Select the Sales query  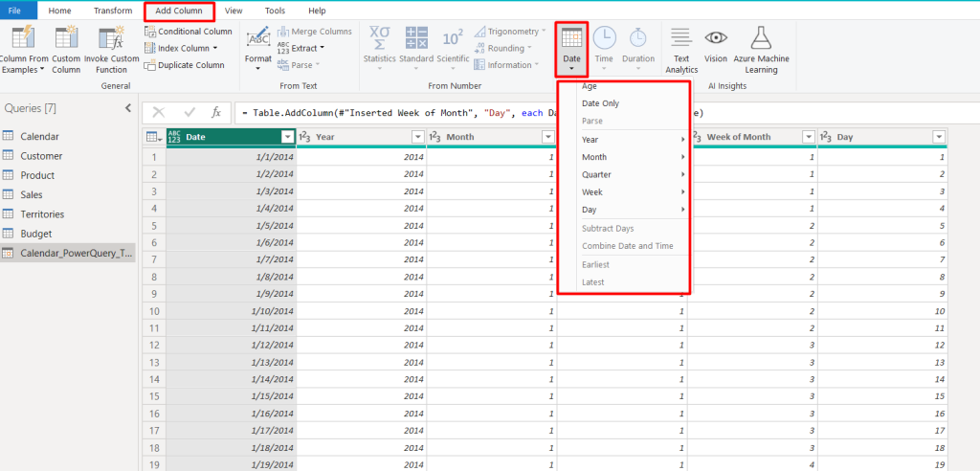[68, 194]
